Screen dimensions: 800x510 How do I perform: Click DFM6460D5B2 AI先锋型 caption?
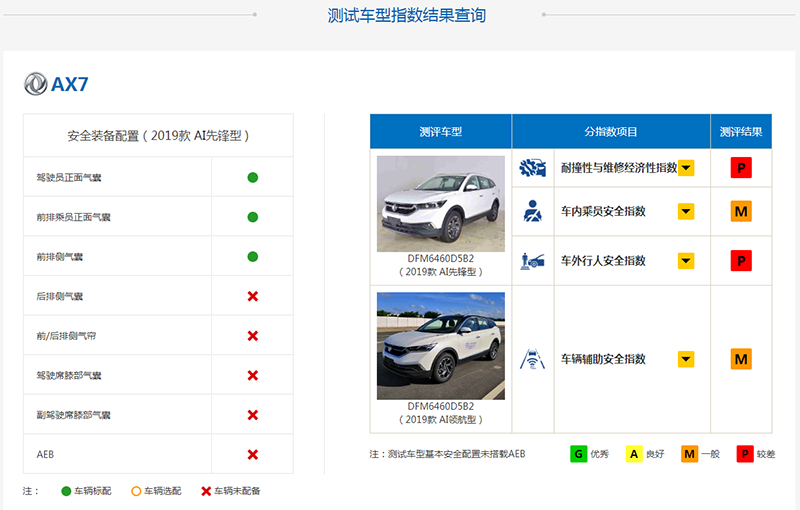coord(441,265)
